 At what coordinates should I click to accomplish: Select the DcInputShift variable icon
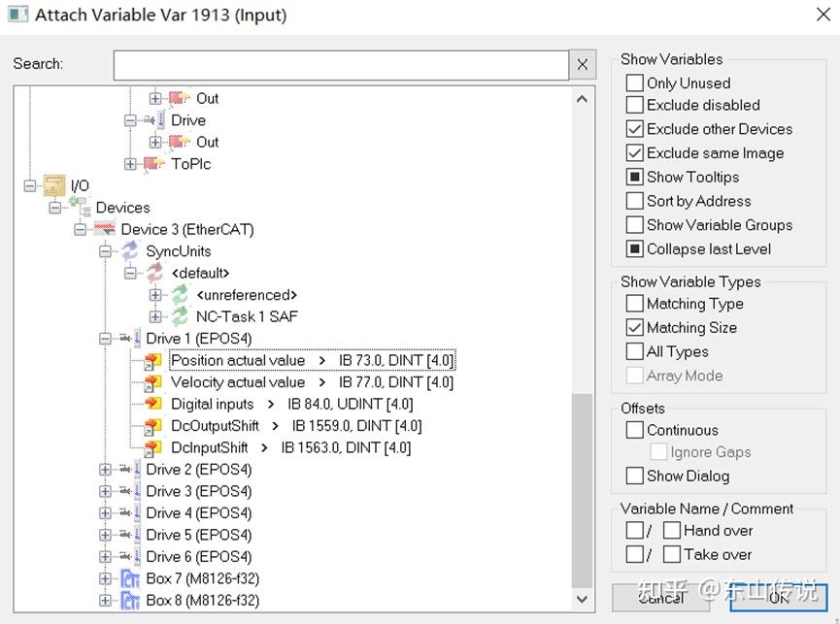[153, 447]
